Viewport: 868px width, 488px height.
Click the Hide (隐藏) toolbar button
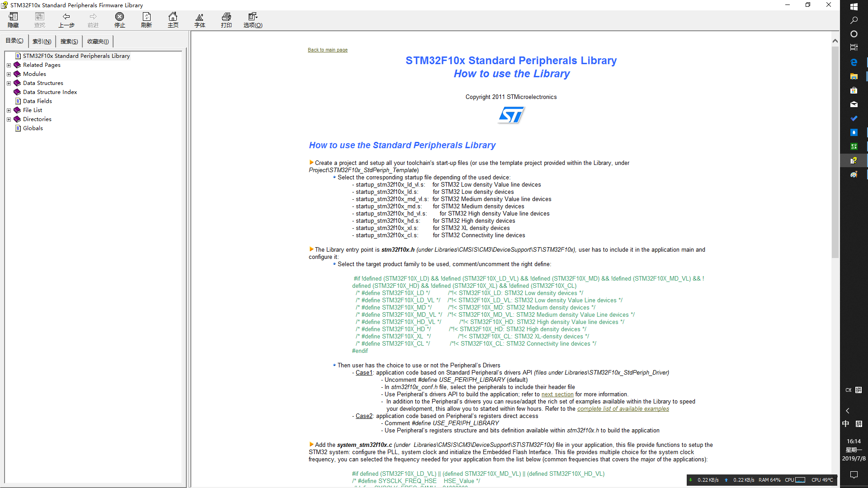(13, 20)
